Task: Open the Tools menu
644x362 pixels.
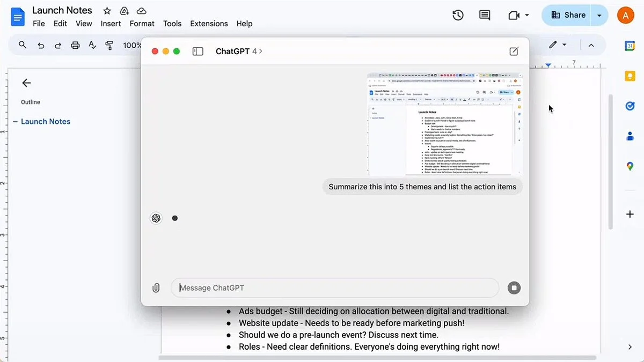Action: tap(172, 23)
